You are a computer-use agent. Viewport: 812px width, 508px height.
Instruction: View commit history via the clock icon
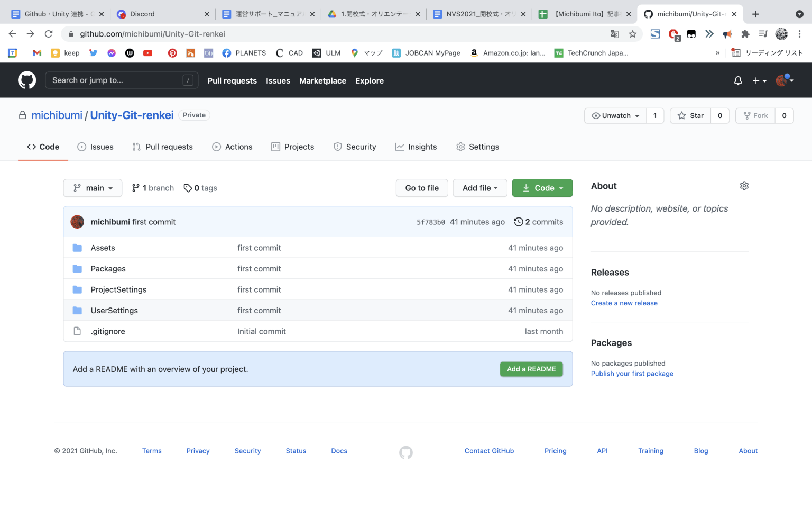point(518,222)
